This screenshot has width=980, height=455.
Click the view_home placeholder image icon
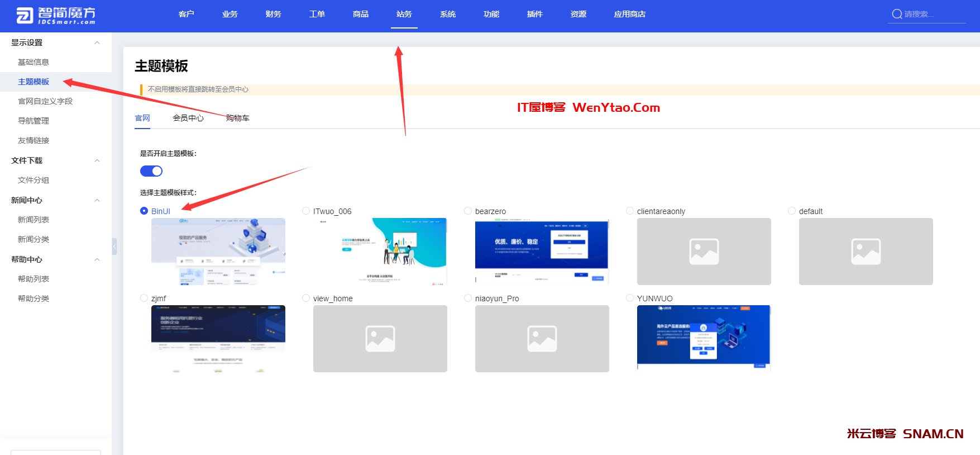[x=380, y=339]
